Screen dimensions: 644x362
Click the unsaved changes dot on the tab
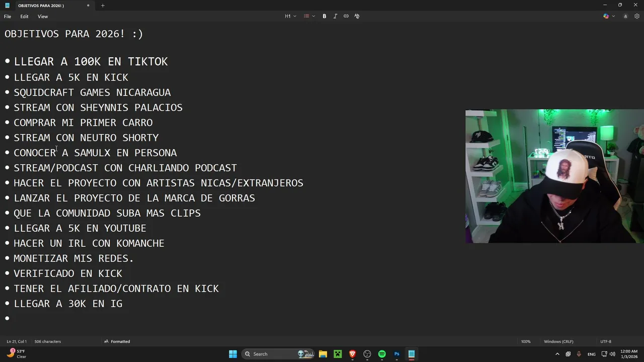pyautogui.click(x=88, y=6)
